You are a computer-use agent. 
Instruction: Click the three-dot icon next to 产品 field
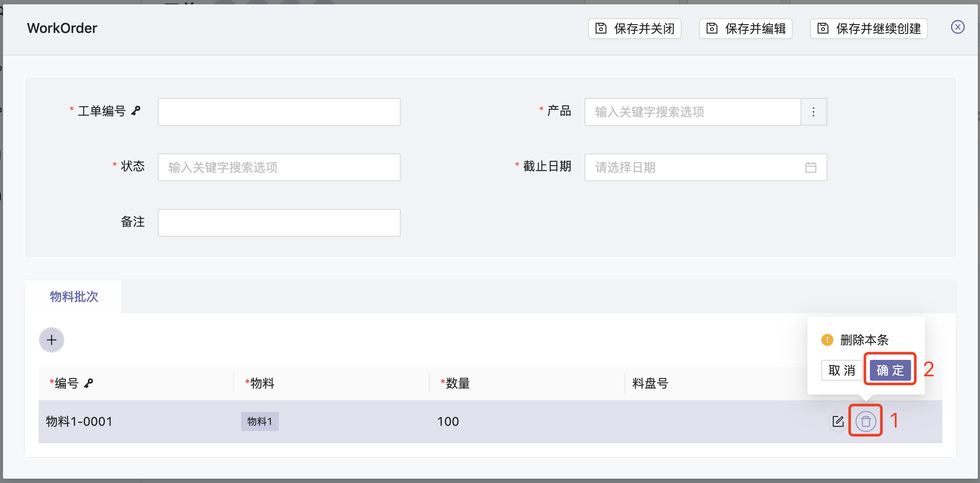(813, 112)
